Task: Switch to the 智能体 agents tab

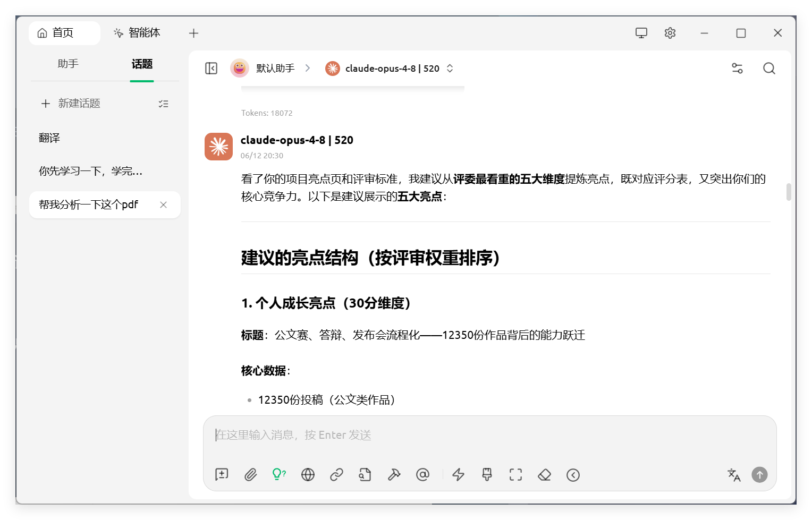Action: pyautogui.click(x=137, y=33)
